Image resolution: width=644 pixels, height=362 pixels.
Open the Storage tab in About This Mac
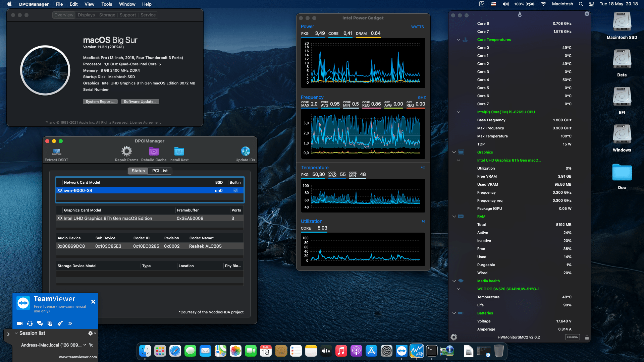click(107, 15)
